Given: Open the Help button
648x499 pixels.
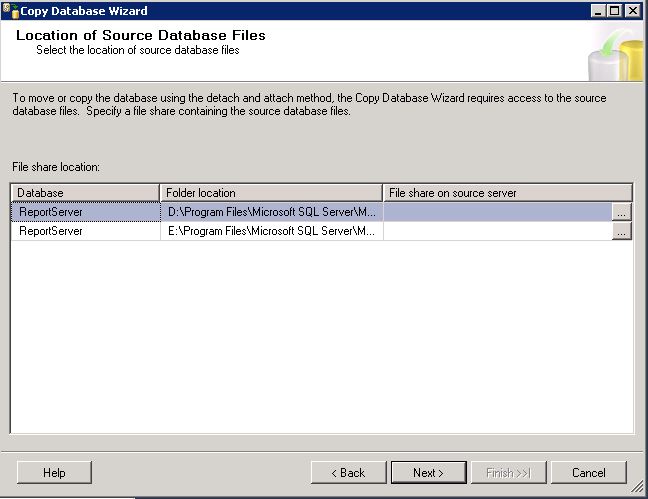Looking at the screenshot, I should point(54,473).
